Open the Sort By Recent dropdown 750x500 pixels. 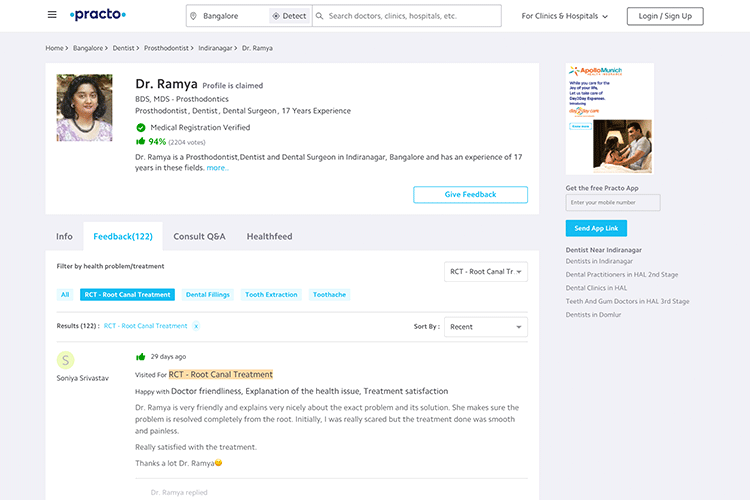pyautogui.click(x=487, y=327)
